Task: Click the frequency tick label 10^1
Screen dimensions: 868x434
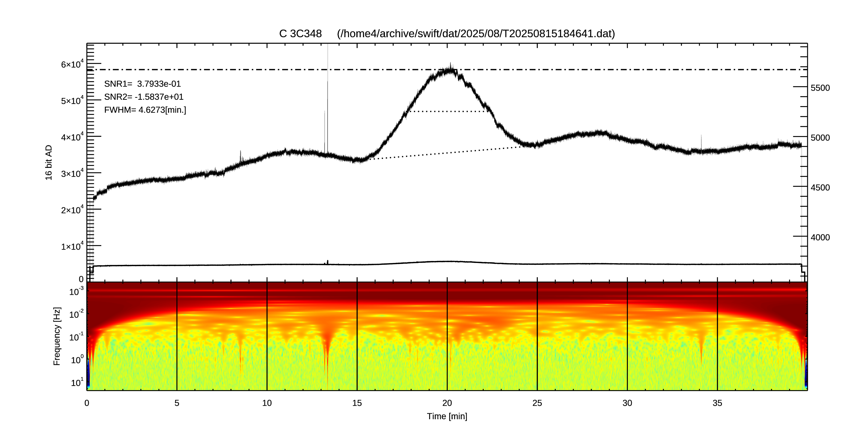Action: tap(77, 382)
